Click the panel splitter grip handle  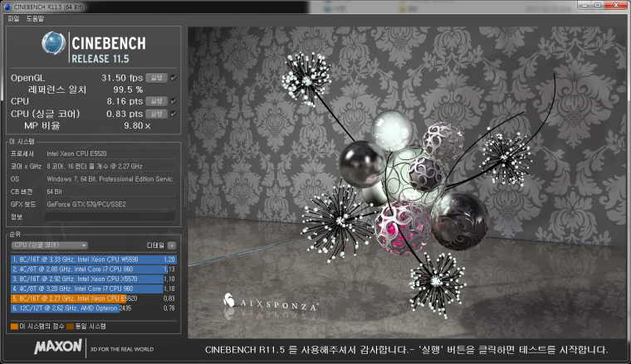point(185,192)
